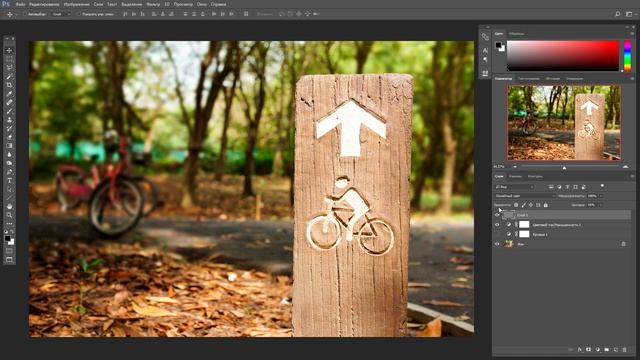Open the Фильтр menu

[x=153, y=4]
